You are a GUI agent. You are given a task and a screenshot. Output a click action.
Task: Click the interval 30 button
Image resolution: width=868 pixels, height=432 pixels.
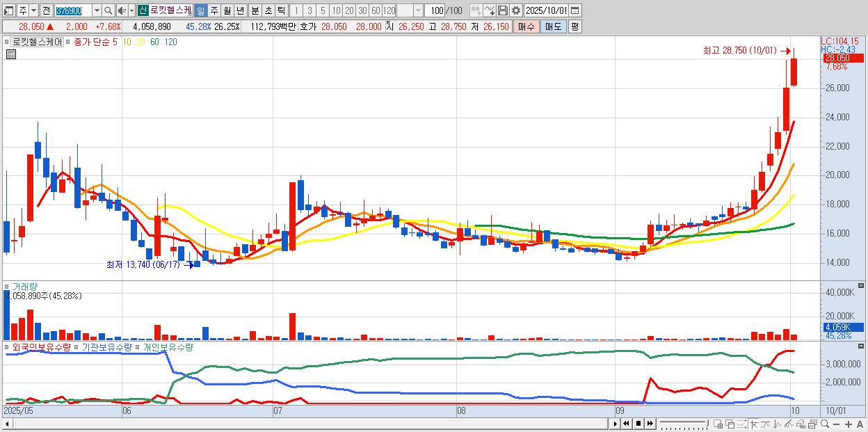(362, 10)
